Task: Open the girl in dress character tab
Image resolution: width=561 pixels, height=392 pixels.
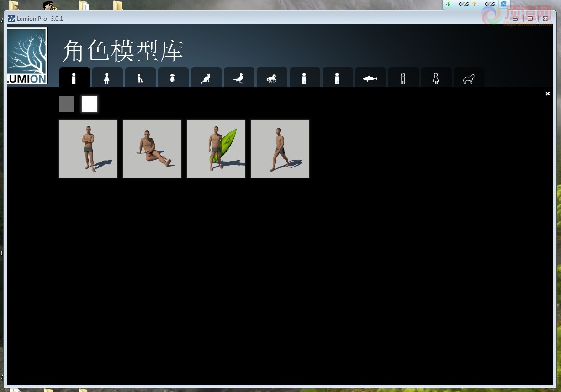Action: pos(173,78)
